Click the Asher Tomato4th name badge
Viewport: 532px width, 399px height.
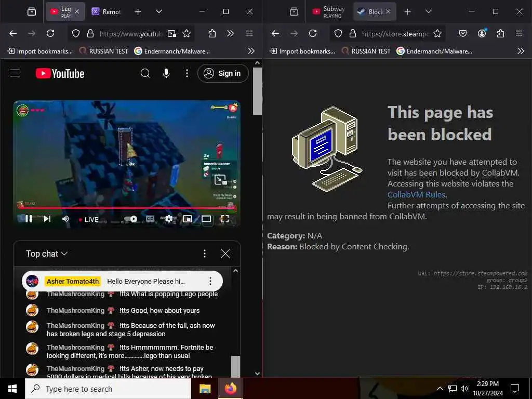pyautogui.click(x=73, y=281)
